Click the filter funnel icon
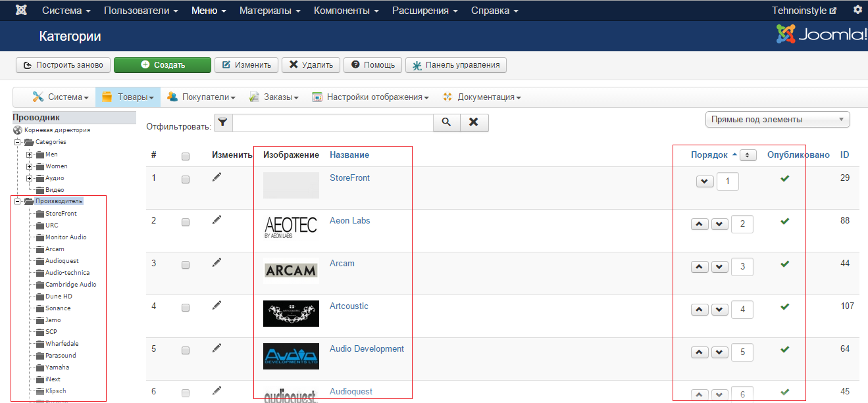Screen dimensions: 868x403 click(x=223, y=122)
